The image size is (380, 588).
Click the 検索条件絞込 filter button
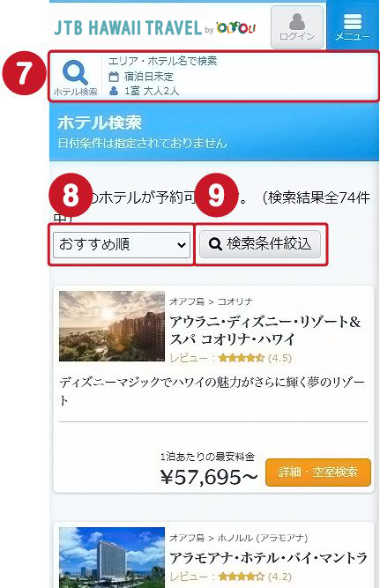tap(260, 244)
